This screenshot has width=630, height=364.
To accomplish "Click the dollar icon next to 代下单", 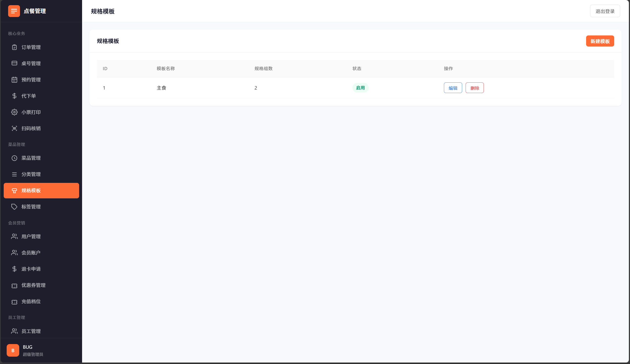I will pos(14,96).
